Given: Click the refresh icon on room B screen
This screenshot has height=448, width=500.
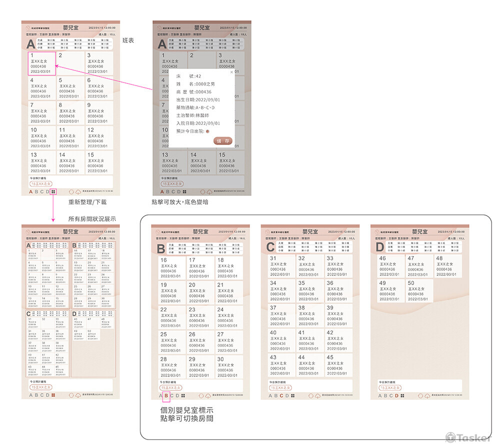Looking at the screenshot, I should [x=202, y=395].
